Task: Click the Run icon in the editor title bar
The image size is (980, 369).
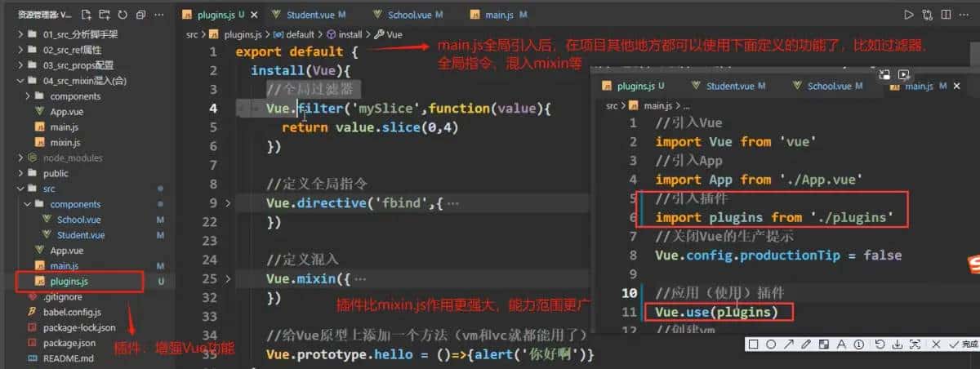Action: click(x=908, y=15)
